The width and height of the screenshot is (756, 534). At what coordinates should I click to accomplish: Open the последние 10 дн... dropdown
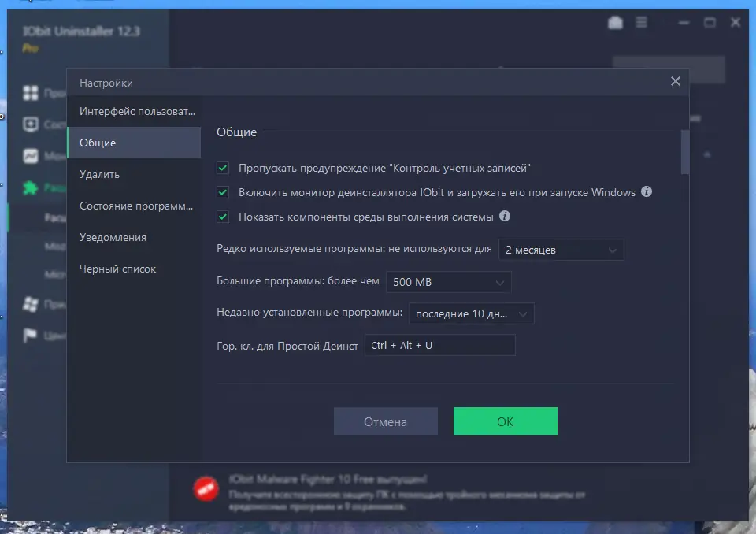[471, 313]
